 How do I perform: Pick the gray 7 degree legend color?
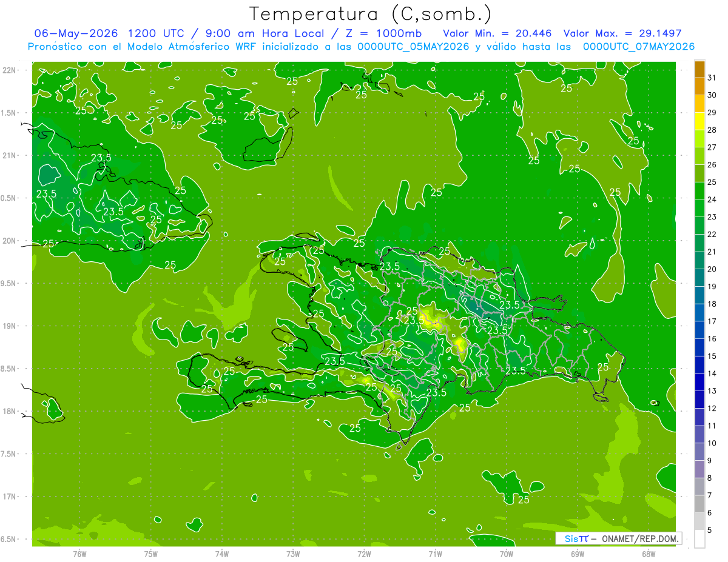click(699, 487)
